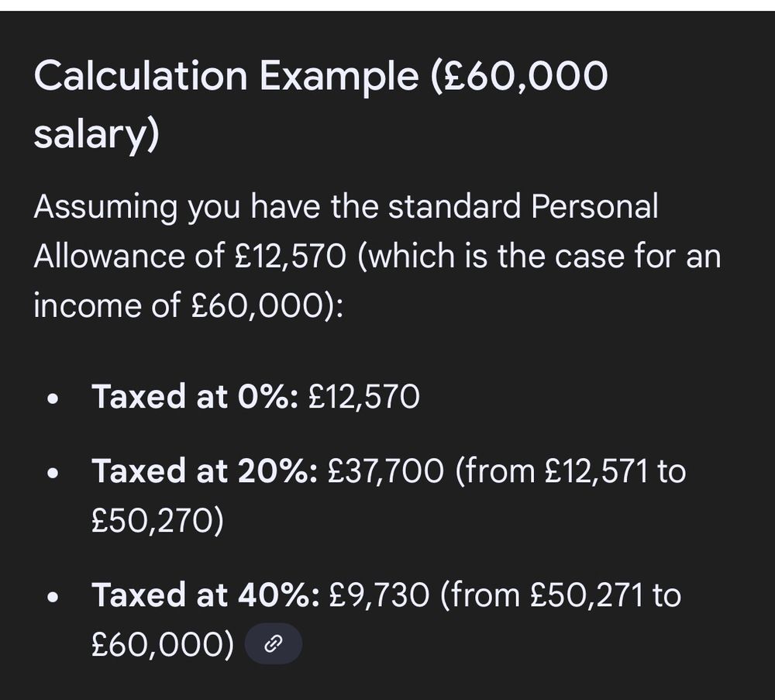Click the £12,570 amount beside 0%
Viewport: 775px width, 700px height.
coord(363,397)
